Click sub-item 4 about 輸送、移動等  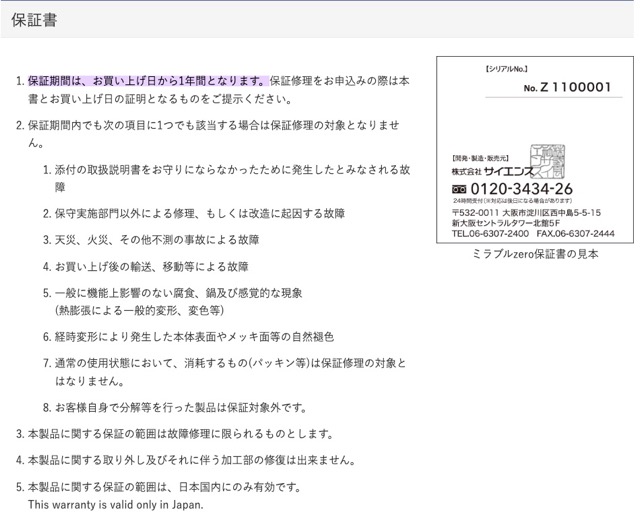pyautogui.click(x=152, y=267)
